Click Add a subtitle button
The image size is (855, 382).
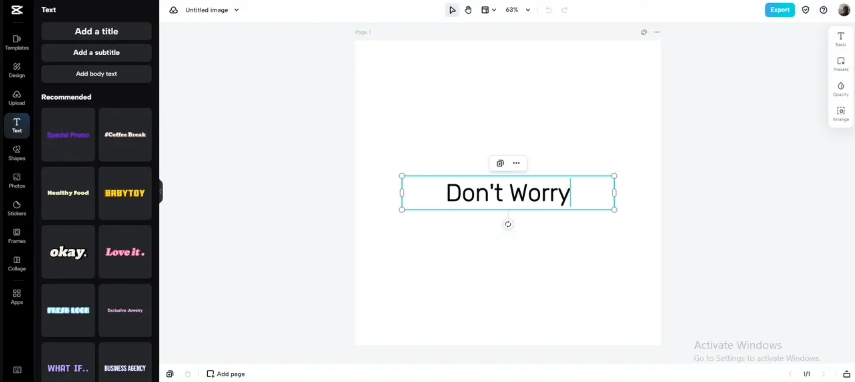(x=97, y=52)
